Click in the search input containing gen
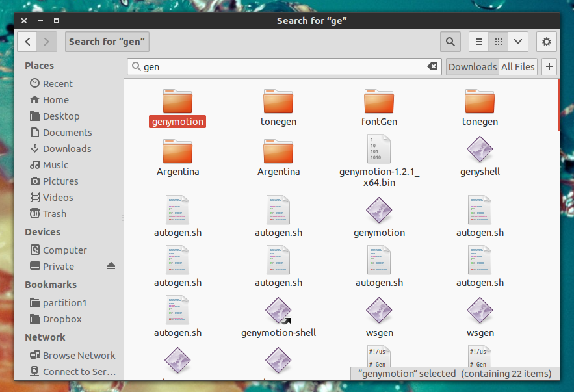574x392 pixels. tap(284, 66)
